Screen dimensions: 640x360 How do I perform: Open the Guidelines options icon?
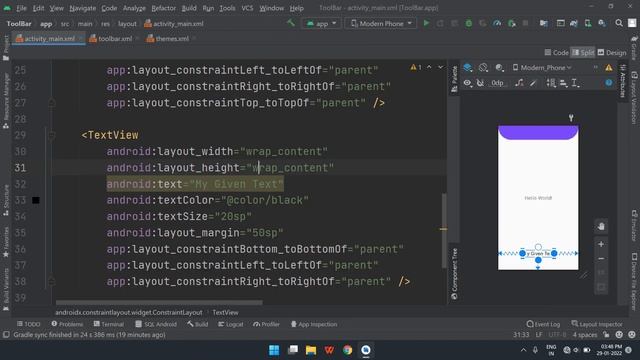[x=576, y=83]
